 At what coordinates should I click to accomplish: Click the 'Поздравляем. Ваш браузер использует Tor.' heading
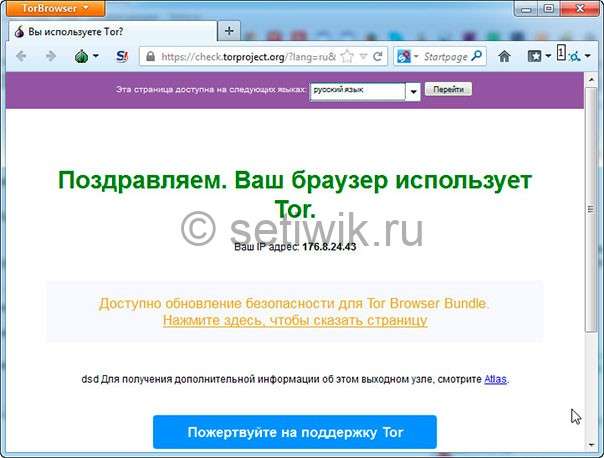click(x=295, y=195)
